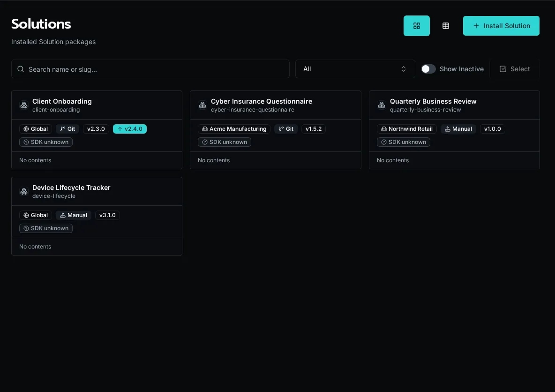555x392 pixels.
Task: Click Manual badge on Quarterly Business Review
Action: pos(458,129)
